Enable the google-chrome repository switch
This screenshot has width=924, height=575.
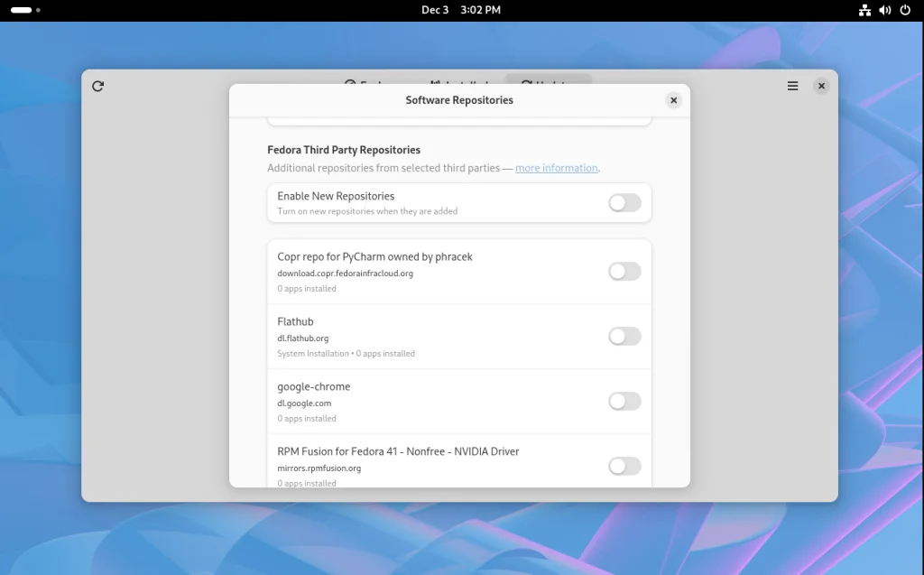tap(624, 401)
